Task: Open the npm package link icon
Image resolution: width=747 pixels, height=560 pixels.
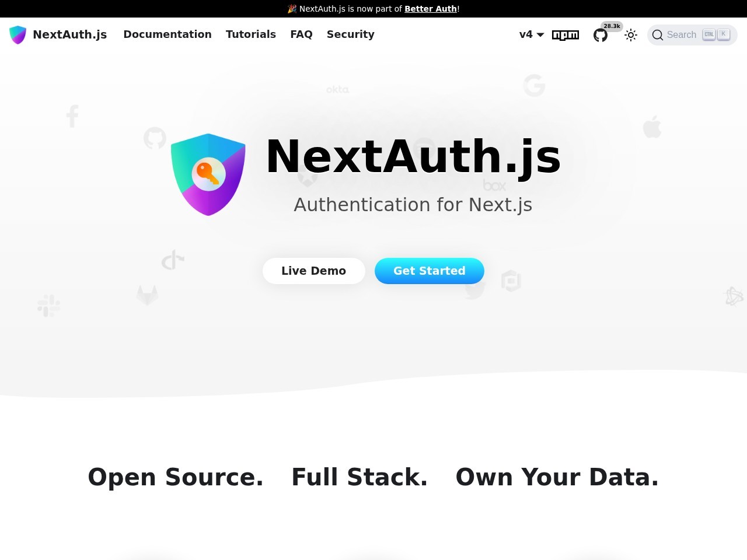Action: pyautogui.click(x=566, y=35)
